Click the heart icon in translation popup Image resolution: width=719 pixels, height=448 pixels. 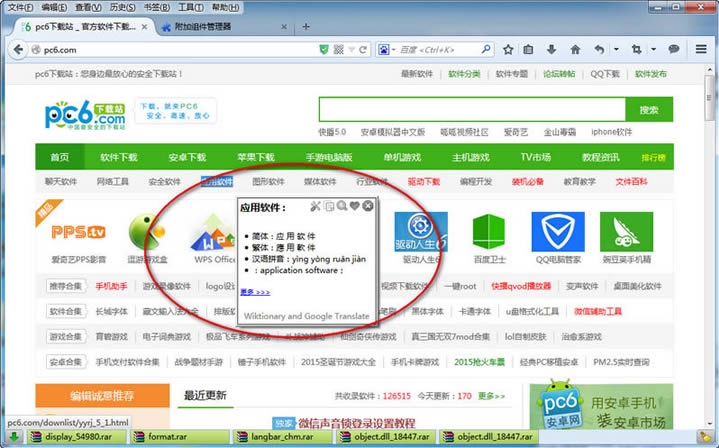tap(354, 206)
